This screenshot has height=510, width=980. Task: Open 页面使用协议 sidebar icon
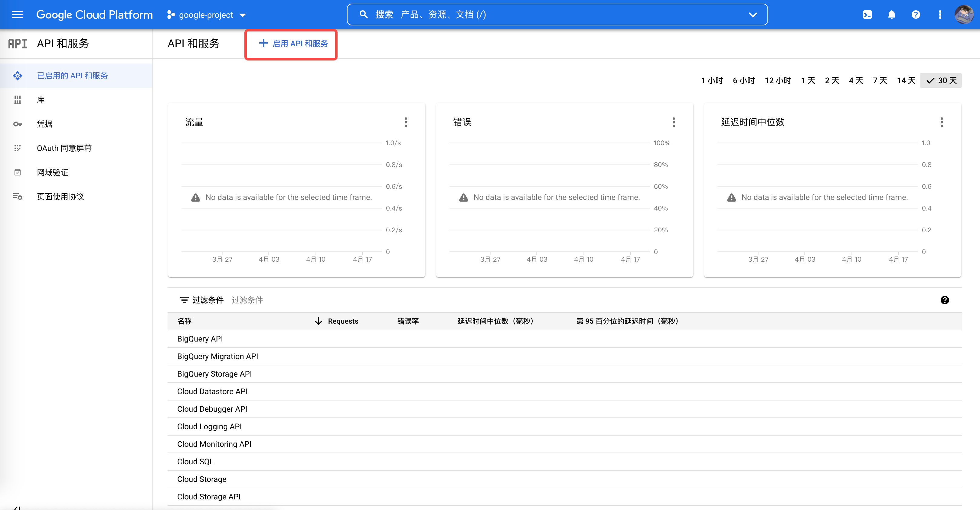[x=18, y=196]
